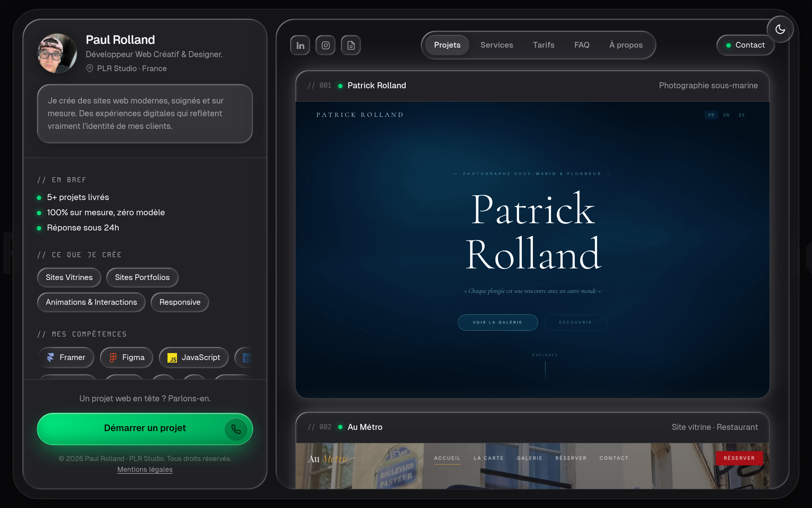Click the Site vitrine · Restaurant label
Viewport: 812px width, 508px height.
point(715,427)
